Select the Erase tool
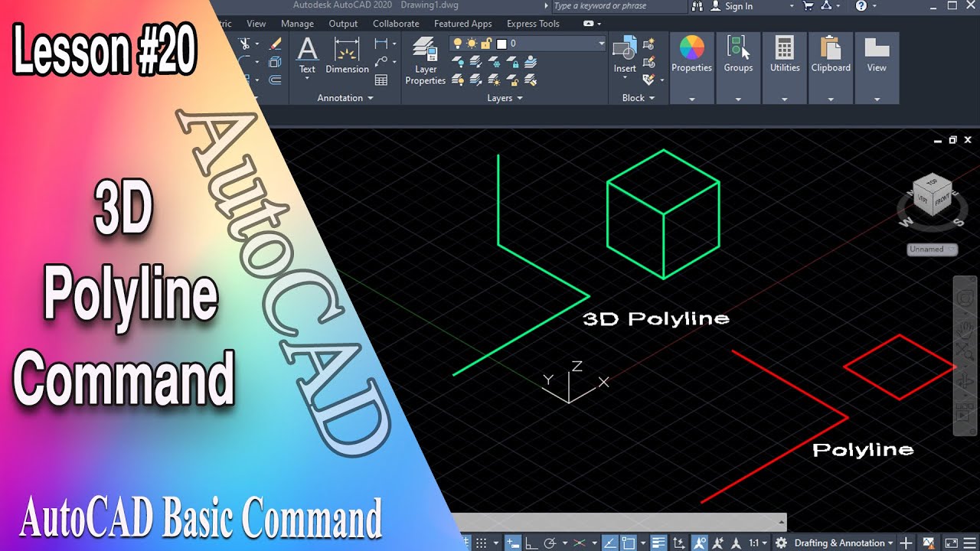The image size is (980, 551). click(276, 44)
